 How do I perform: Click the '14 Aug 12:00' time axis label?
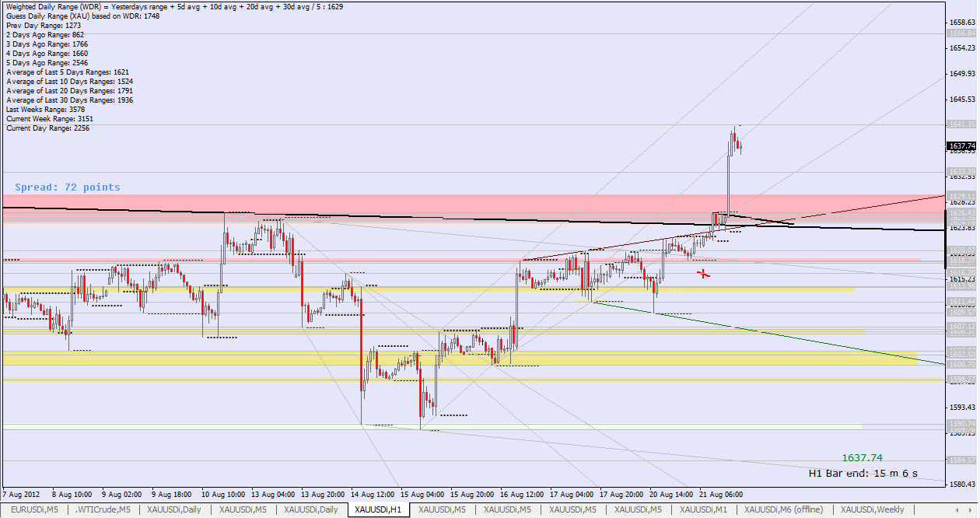pos(373,495)
